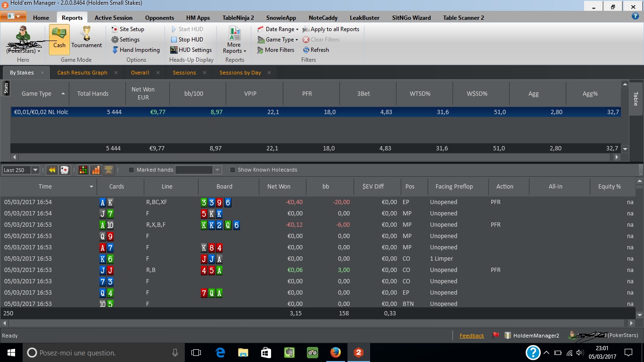Switch to the Home ribbon tab

coord(41,17)
